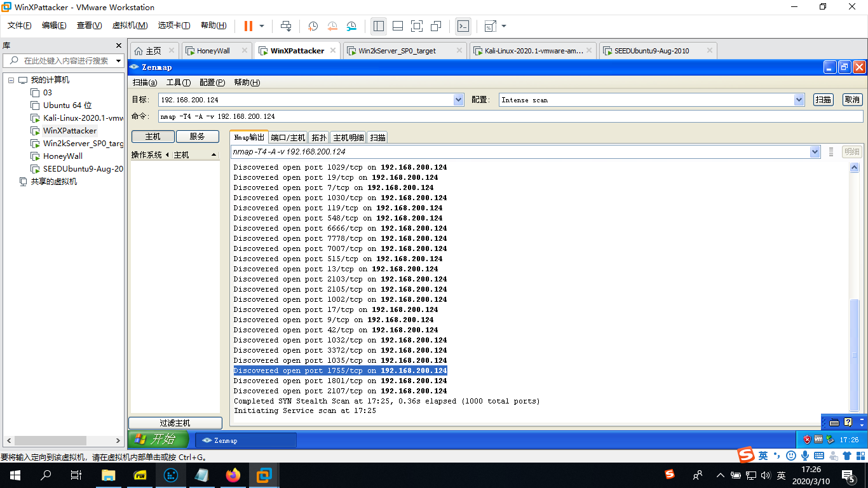Pause the virtual machine with the orange button
This screenshot has height=488, width=868.
pos(248,26)
